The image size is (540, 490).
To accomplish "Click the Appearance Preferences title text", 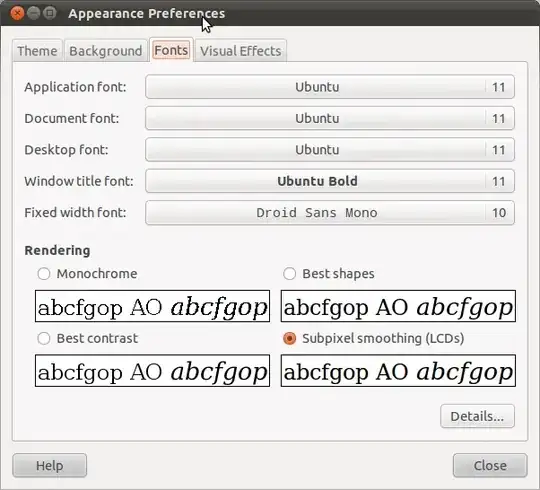I will click(x=147, y=14).
